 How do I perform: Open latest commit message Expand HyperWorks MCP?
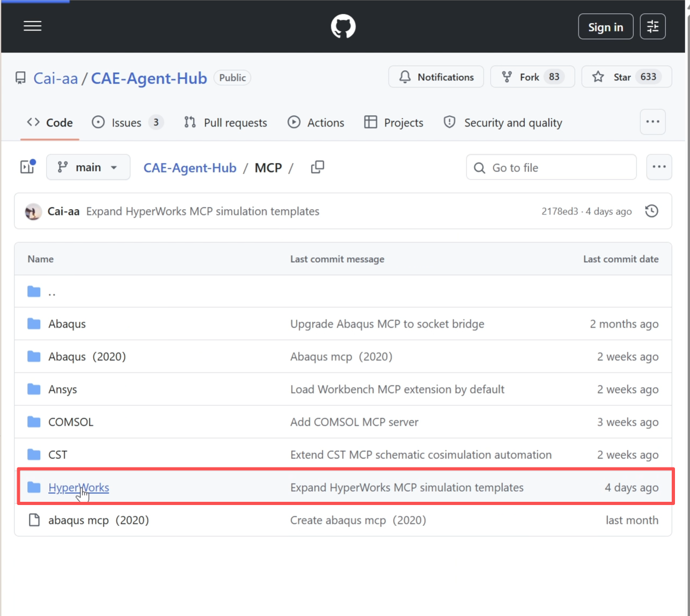tap(203, 211)
